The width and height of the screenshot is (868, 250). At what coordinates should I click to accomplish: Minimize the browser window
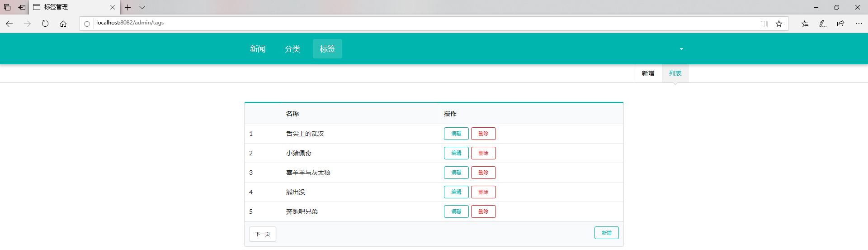click(x=816, y=7)
